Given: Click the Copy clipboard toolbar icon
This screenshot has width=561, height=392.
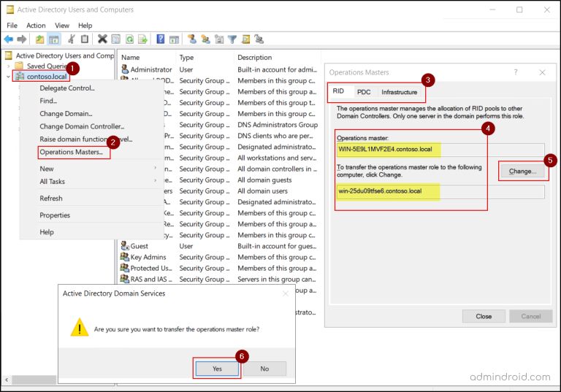Looking at the screenshot, I should (x=85, y=39).
